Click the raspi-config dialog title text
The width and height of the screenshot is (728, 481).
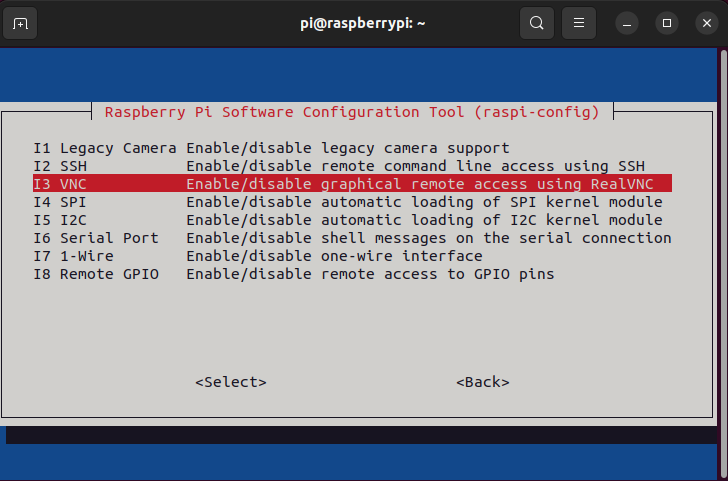352,111
